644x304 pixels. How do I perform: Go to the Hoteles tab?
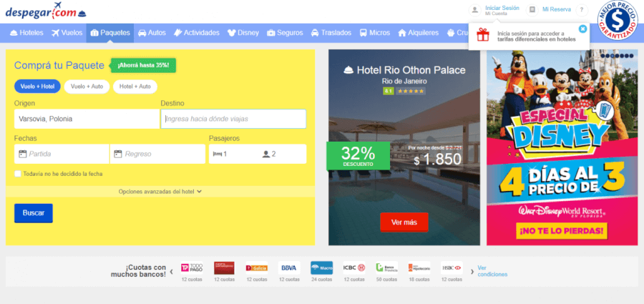tap(26, 33)
